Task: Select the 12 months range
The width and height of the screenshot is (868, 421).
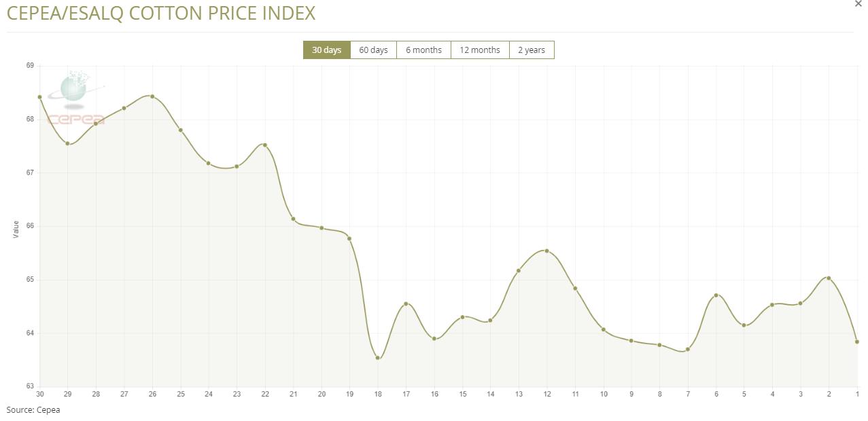Action: click(x=479, y=50)
